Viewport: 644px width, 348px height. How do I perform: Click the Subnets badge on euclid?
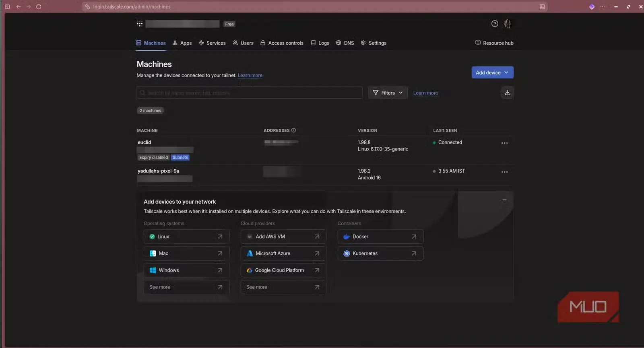coord(180,158)
